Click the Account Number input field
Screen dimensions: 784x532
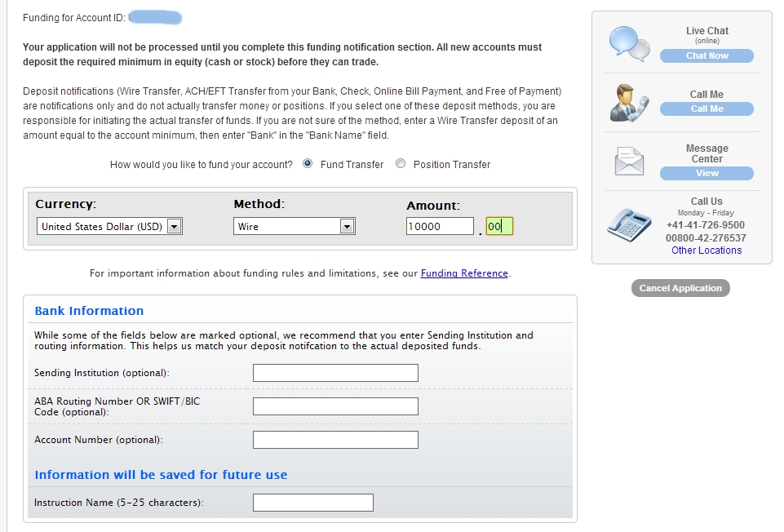pos(335,440)
